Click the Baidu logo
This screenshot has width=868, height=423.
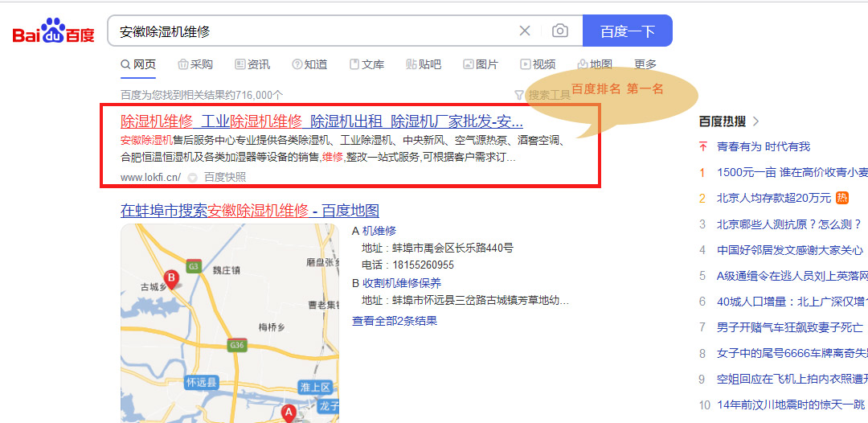click(x=53, y=31)
